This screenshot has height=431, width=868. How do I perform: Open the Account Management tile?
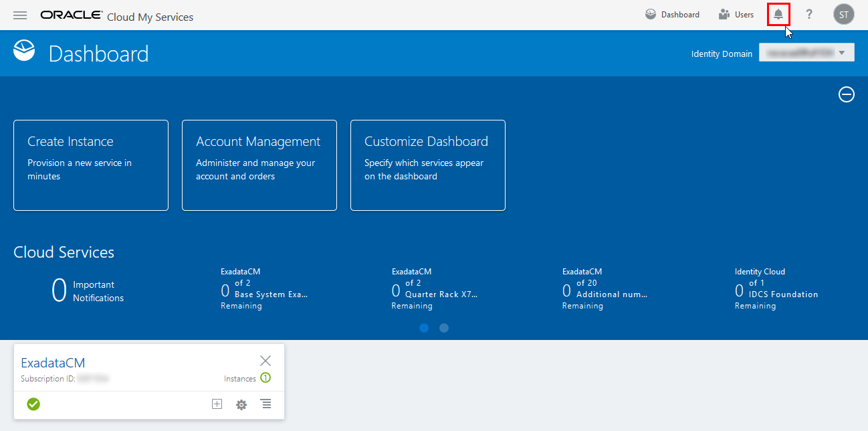(x=259, y=165)
